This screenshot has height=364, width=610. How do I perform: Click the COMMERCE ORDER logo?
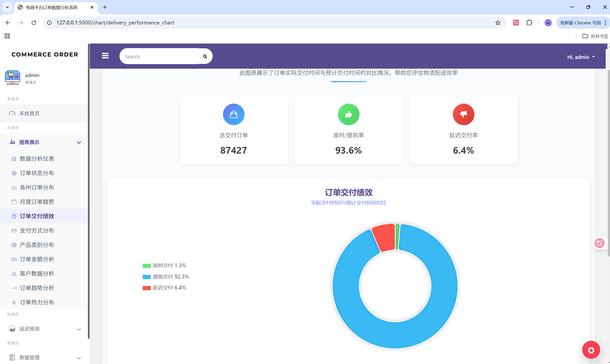pos(45,55)
